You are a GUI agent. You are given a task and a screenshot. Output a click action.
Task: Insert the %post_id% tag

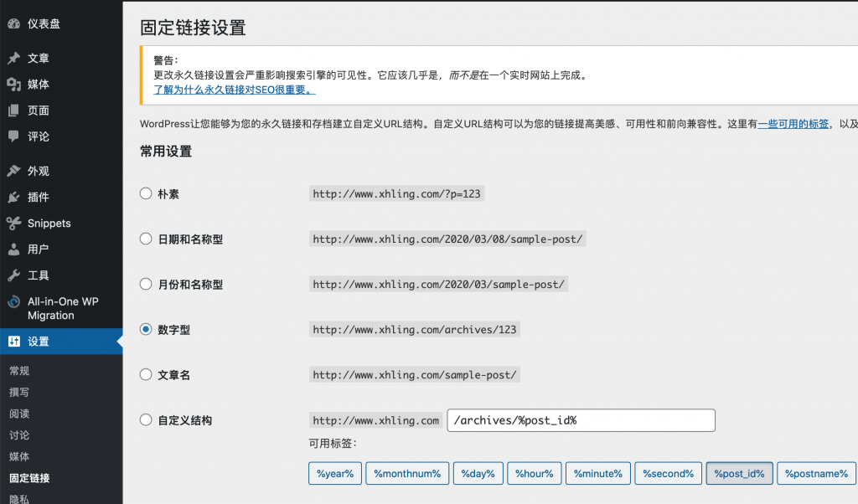739,473
